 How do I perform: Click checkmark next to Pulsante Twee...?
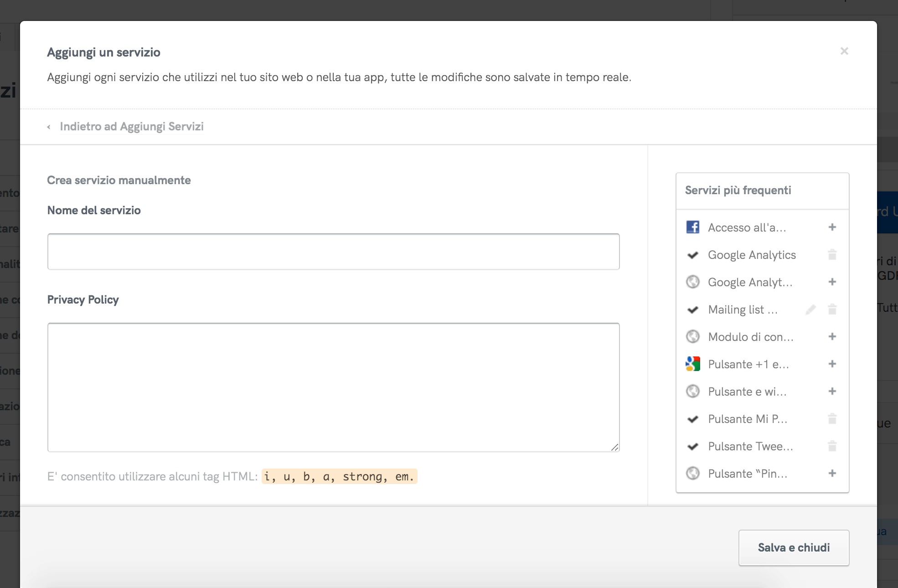point(692,446)
